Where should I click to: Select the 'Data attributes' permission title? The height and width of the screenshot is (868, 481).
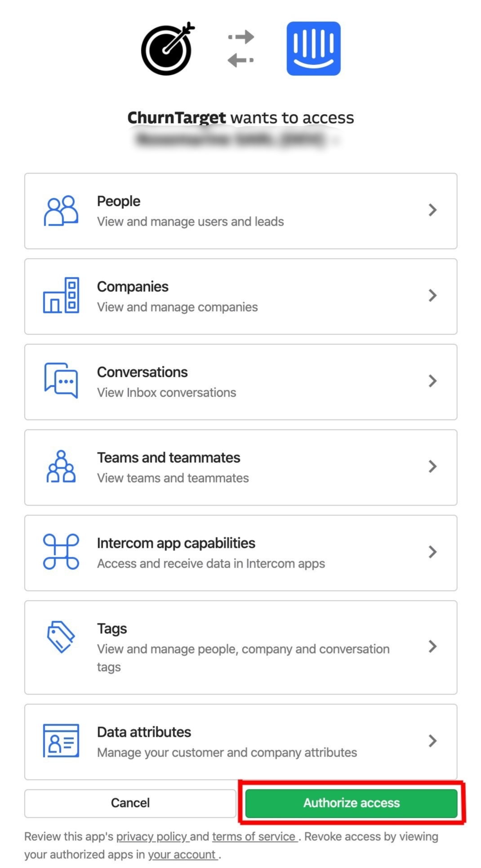[x=144, y=732]
